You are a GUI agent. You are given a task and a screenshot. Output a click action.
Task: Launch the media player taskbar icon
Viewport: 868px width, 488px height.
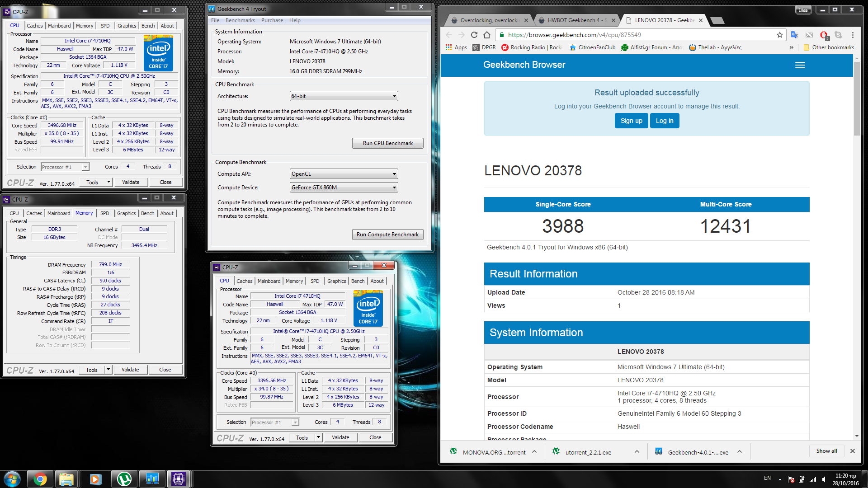tap(95, 479)
